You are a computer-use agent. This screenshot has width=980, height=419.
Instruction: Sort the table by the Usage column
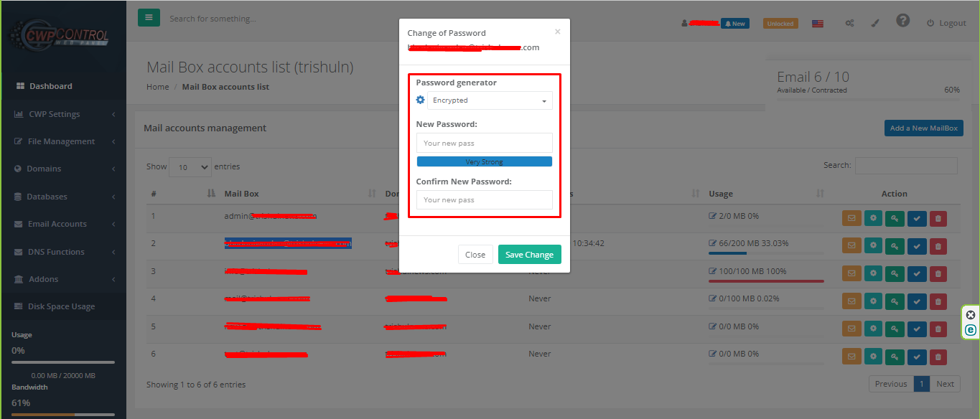tap(766, 194)
